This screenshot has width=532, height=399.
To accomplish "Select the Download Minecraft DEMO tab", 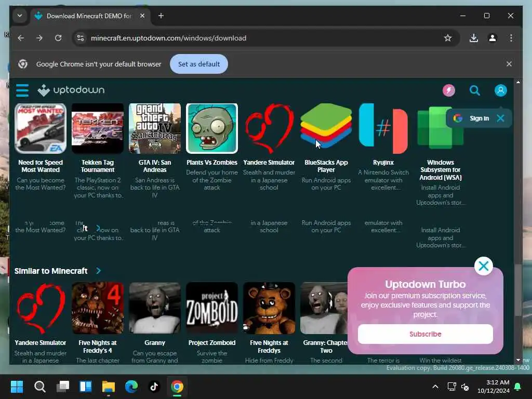I will click(89, 16).
